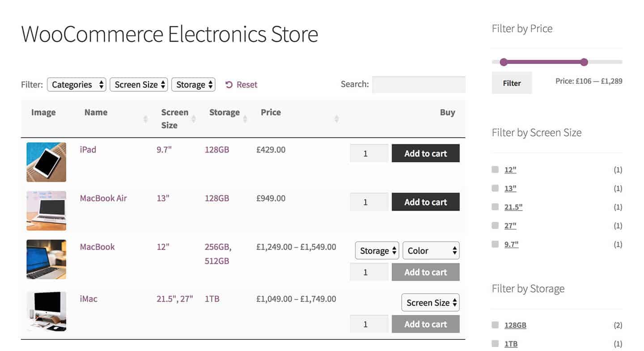The width and height of the screenshot is (644, 351).
Task: Follow the 1TB link in storage filter
Action: point(511,344)
